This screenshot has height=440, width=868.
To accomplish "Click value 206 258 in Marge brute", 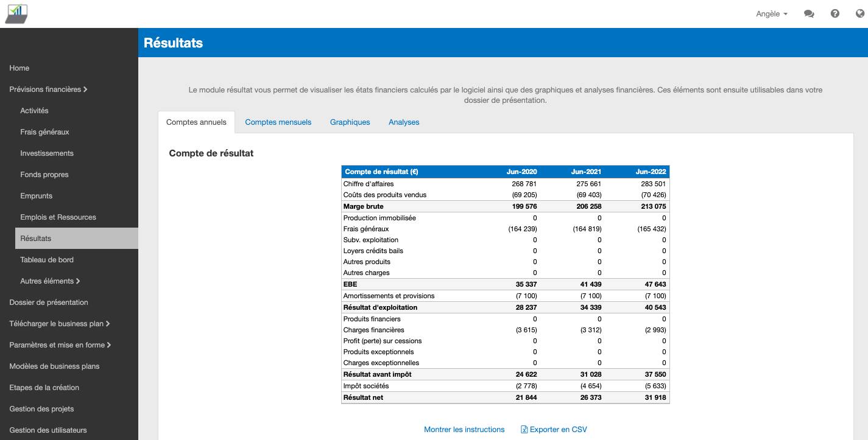I will 589,206.
